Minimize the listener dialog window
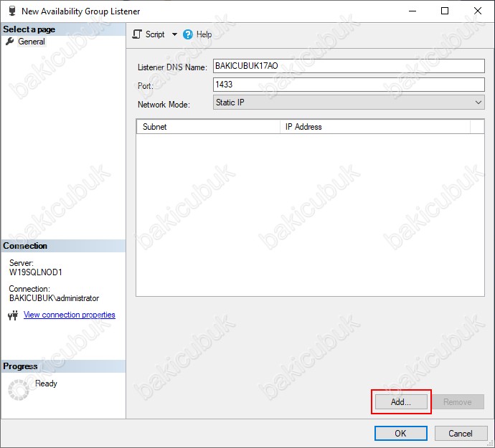 pyautogui.click(x=412, y=11)
